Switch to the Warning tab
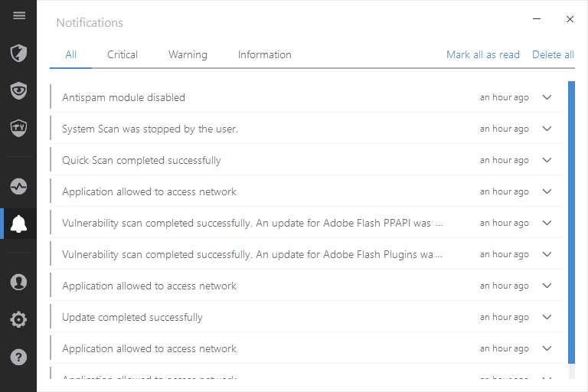Image resolution: width=588 pixels, height=392 pixels. [x=188, y=54]
